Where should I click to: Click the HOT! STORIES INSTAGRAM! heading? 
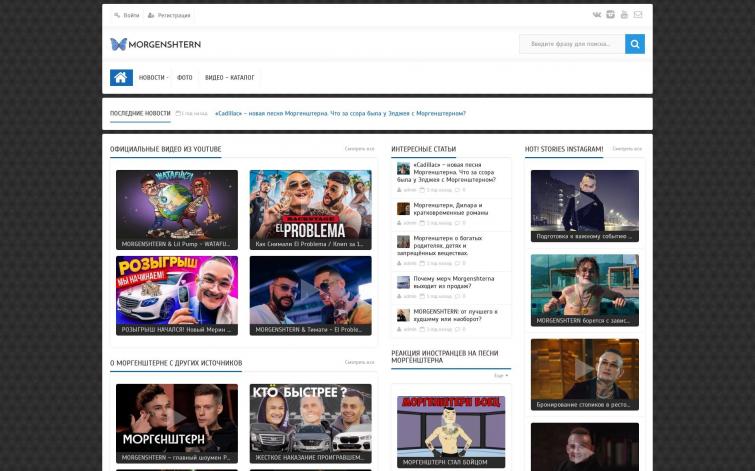tap(564, 149)
